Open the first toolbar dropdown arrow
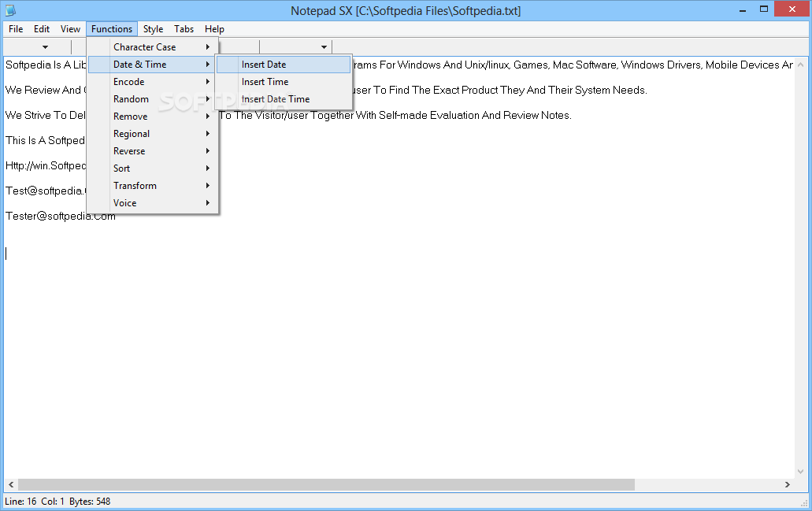The height and width of the screenshot is (511, 812). [45, 47]
